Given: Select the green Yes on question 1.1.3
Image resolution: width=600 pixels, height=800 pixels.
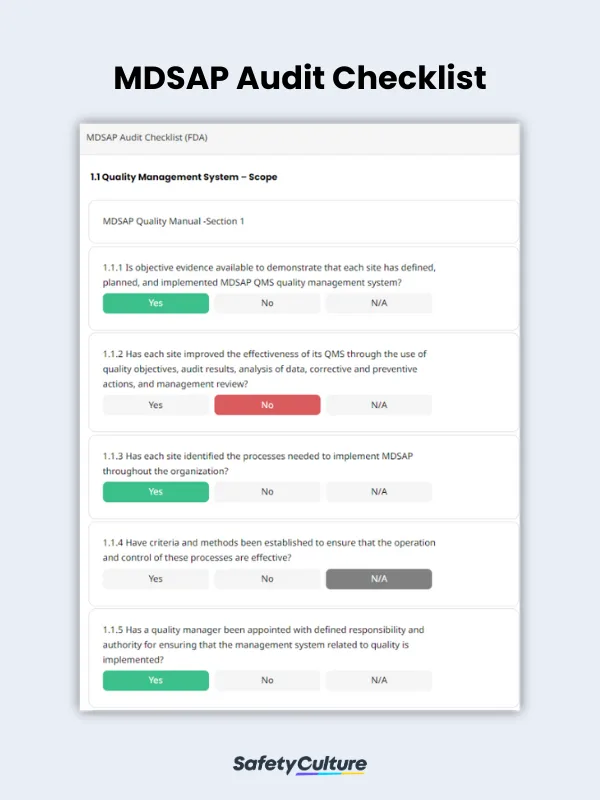Looking at the screenshot, I should point(155,492).
